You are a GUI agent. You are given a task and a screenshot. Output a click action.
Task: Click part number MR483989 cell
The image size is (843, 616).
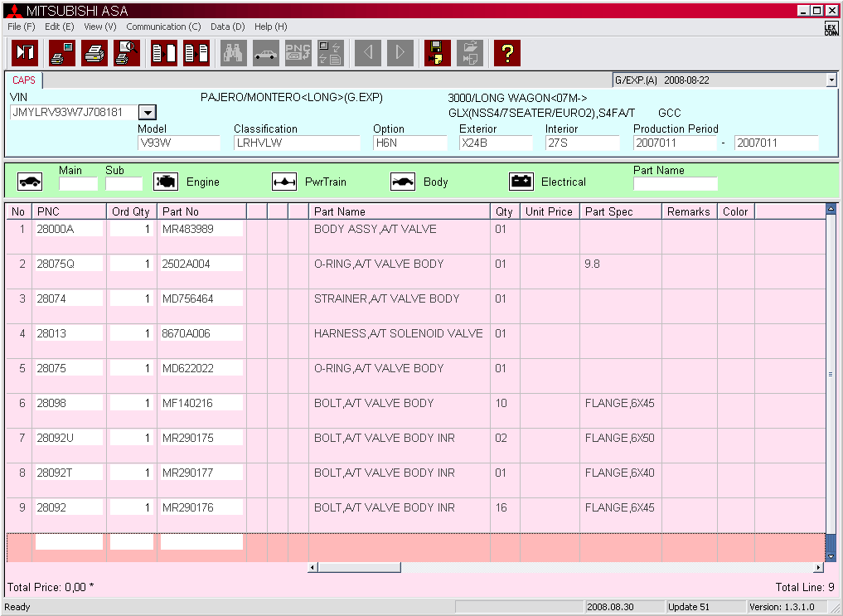[x=201, y=229]
